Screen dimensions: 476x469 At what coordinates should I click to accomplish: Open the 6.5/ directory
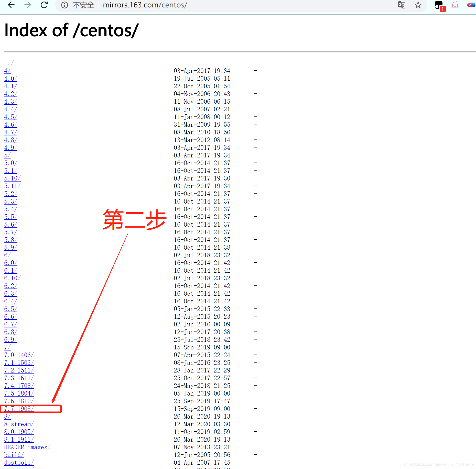coord(11,309)
